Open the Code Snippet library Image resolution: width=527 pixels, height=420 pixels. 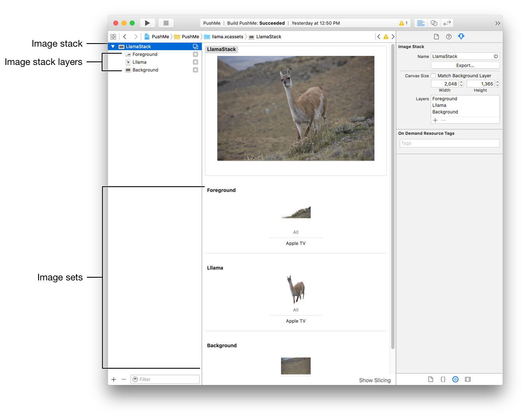443,380
